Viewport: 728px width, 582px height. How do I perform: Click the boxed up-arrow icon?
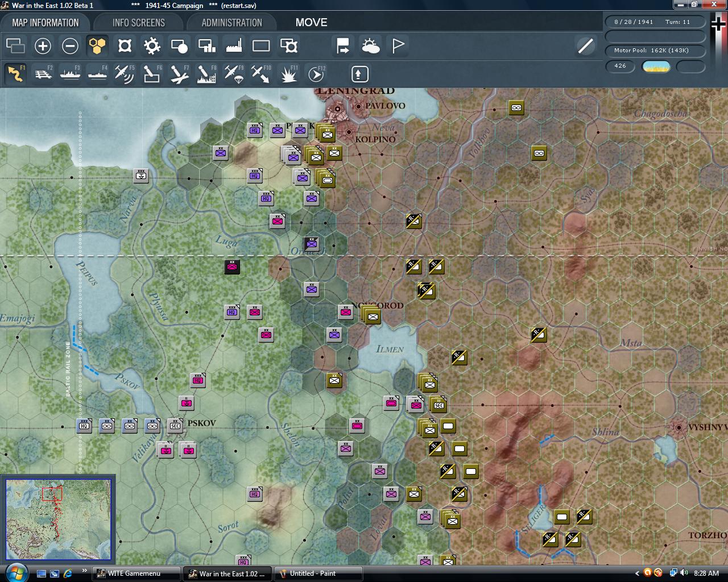pos(359,74)
